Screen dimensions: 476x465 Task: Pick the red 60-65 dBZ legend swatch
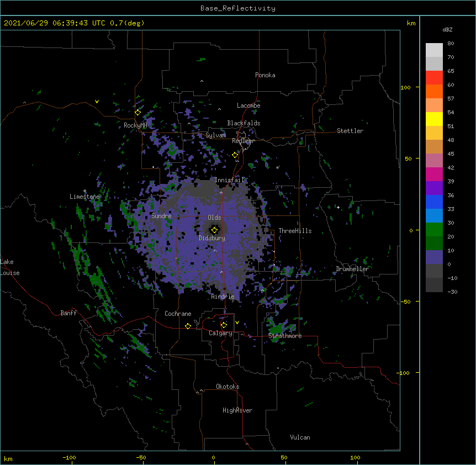pos(434,77)
